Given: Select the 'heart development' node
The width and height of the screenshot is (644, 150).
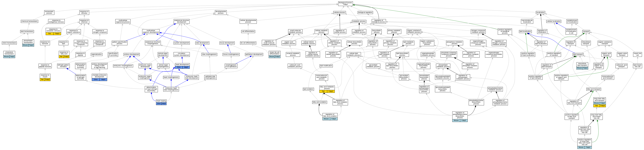Looking at the screenshot, I should point(182,66).
